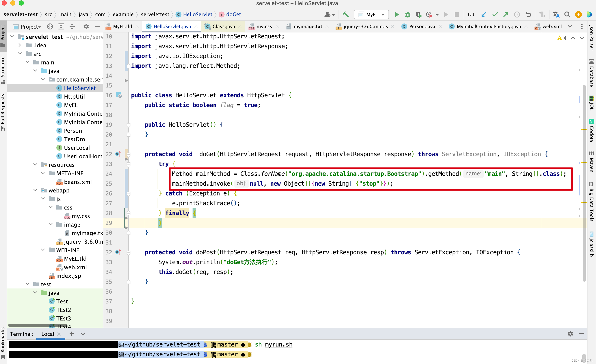Screen dimensions: 596x364
Task: Collapse all in Project panel
Action: coord(72,27)
